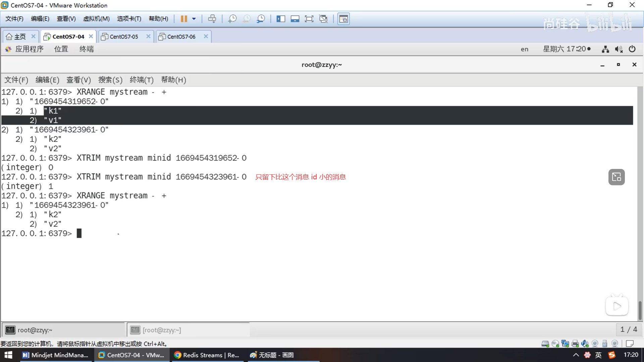Viewport: 644px width, 362px height.
Task: Open the en input language selector
Action: click(x=524, y=49)
